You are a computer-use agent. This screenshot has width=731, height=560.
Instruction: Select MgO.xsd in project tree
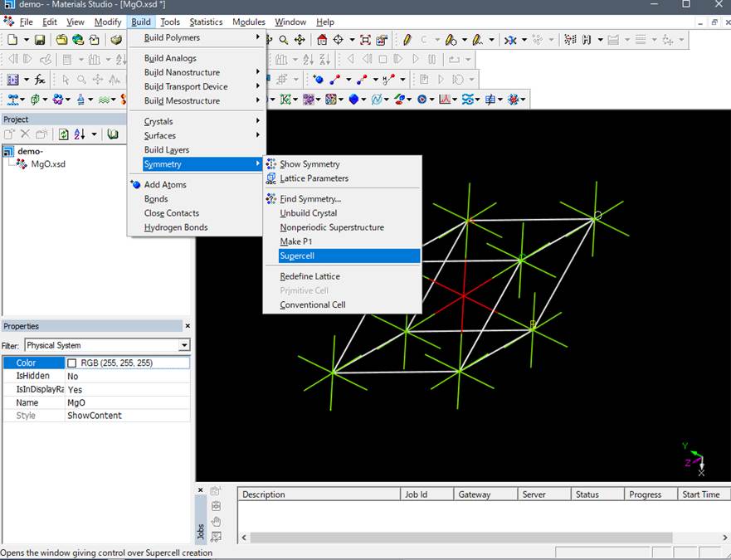click(x=48, y=164)
